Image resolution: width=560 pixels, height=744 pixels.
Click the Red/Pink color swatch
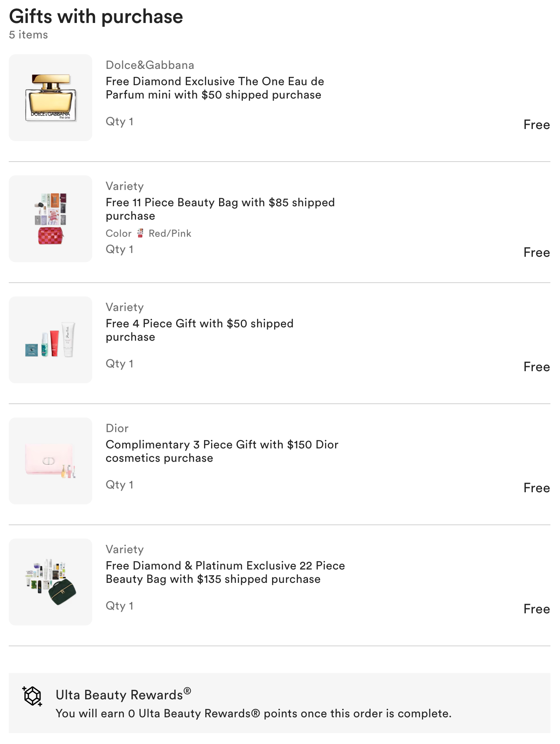pos(141,233)
